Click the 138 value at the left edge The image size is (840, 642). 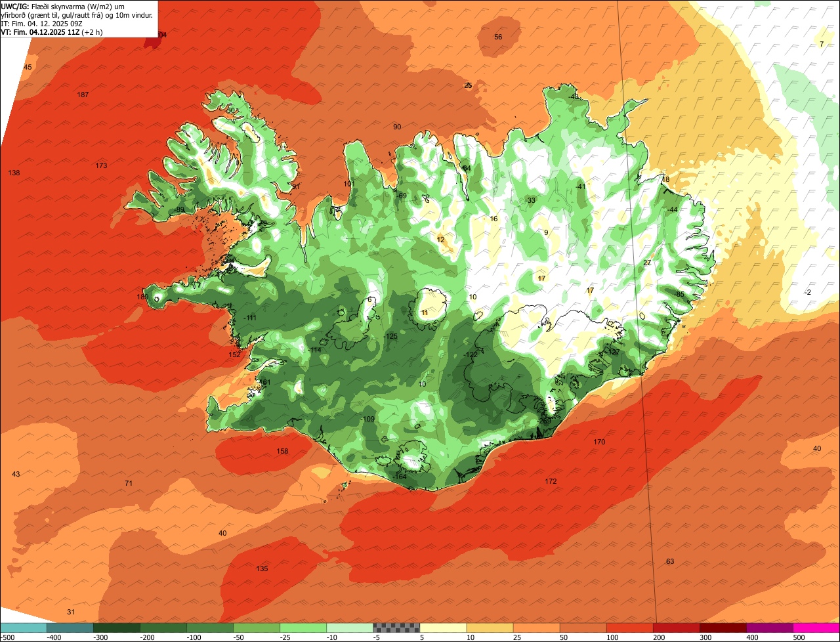(14, 173)
